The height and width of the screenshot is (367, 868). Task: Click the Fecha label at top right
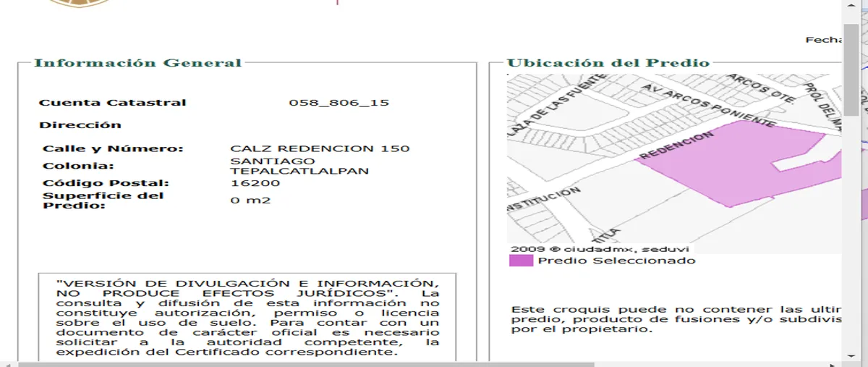(x=824, y=40)
